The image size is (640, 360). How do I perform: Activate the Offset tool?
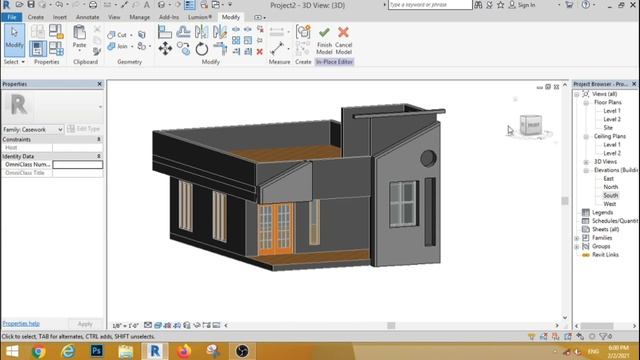pyautogui.click(x=183, y=32)
